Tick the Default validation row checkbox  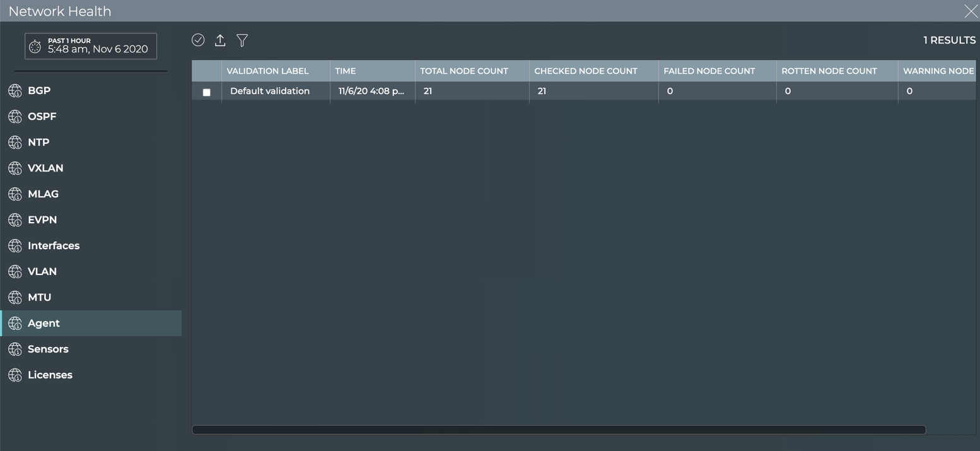(x=206, y=92)
